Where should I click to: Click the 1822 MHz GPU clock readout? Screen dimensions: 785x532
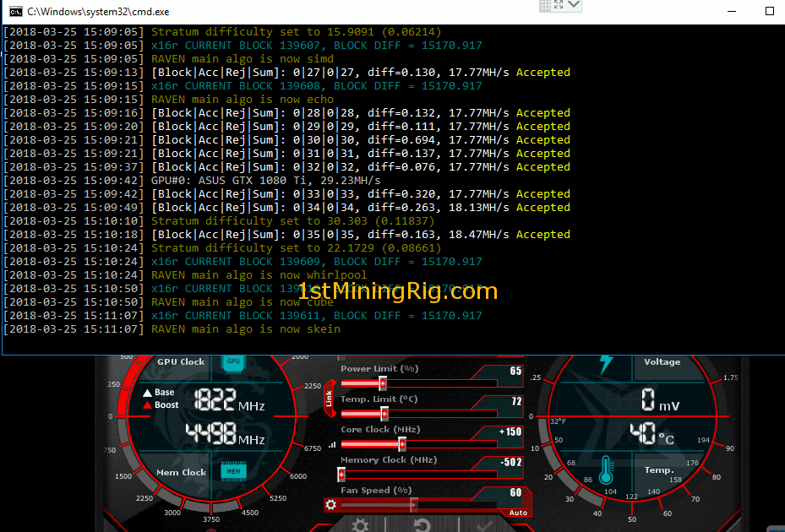[x=229, y=400]
